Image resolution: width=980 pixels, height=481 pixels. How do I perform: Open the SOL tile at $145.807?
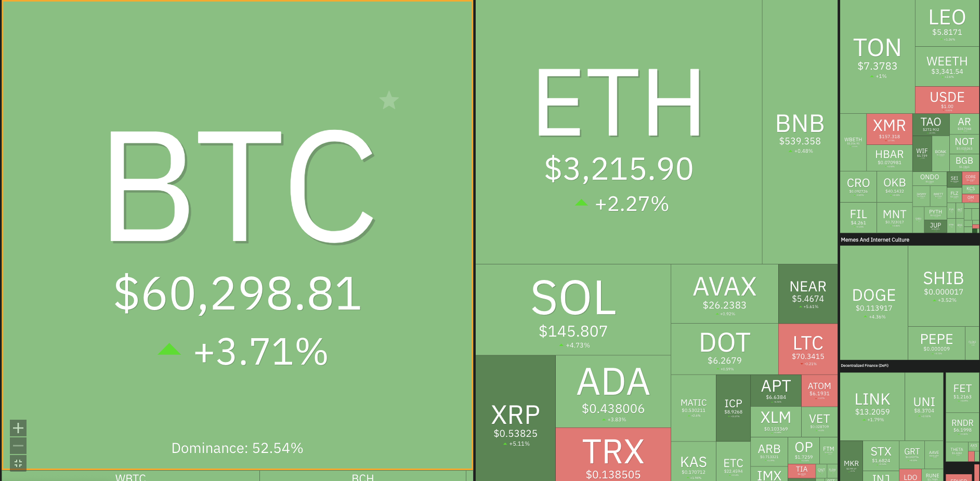coord(573,310)
